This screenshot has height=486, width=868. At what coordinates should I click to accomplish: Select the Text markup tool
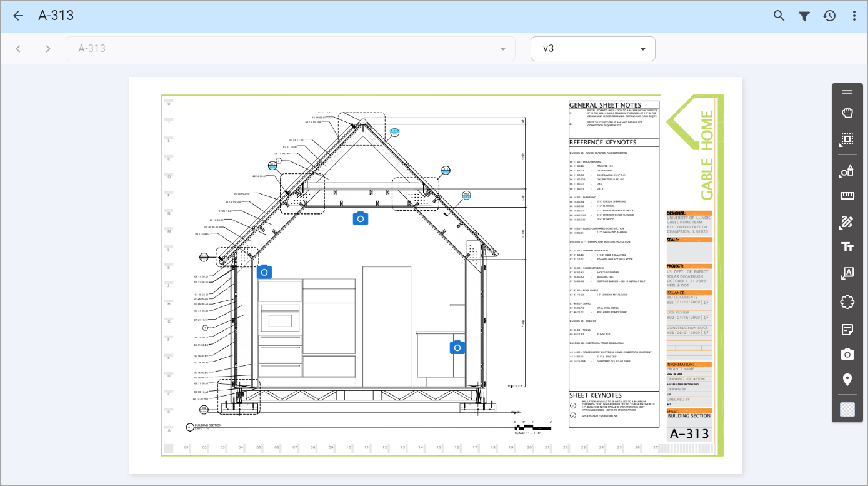click(847, 247)
